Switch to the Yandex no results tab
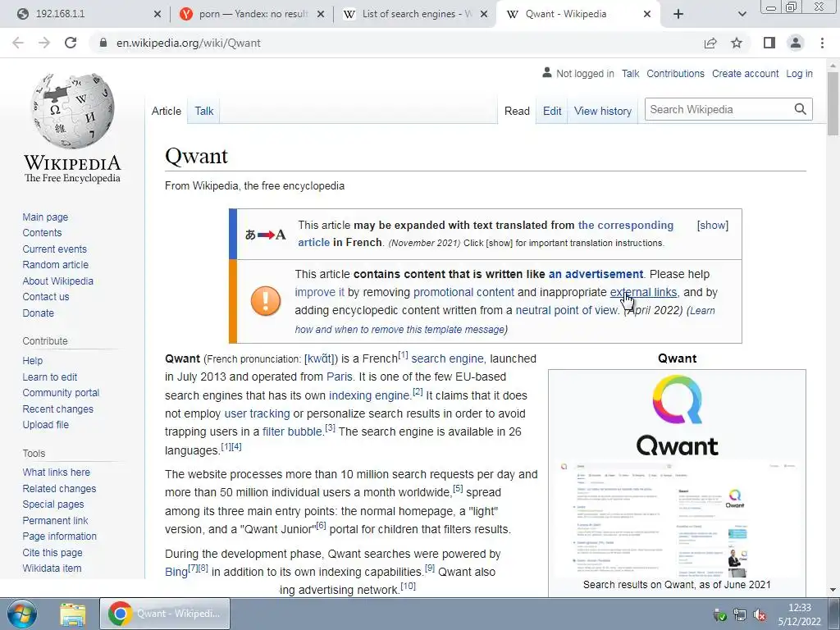 click(252, 14)
